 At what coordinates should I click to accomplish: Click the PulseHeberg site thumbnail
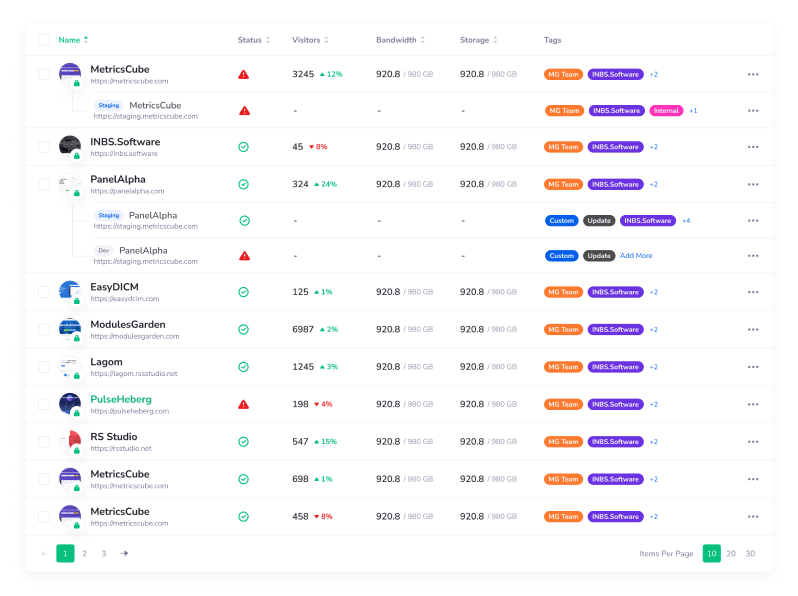tap(70, 404)
